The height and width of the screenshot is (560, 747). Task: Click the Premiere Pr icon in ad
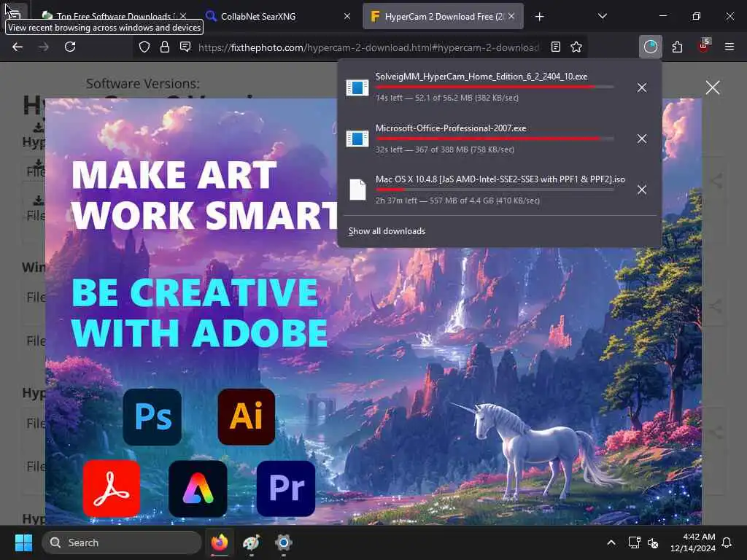click(286, 489)
